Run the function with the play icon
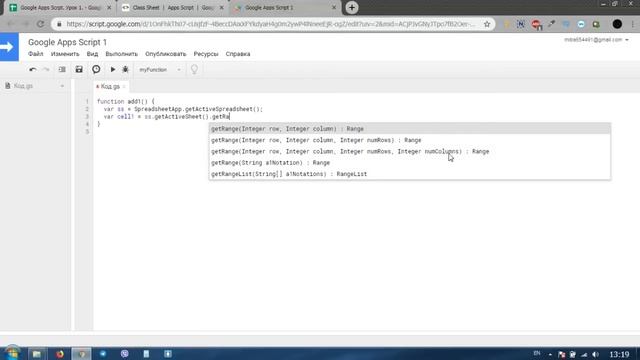640x360 pixels. click(x=113, y=69)
